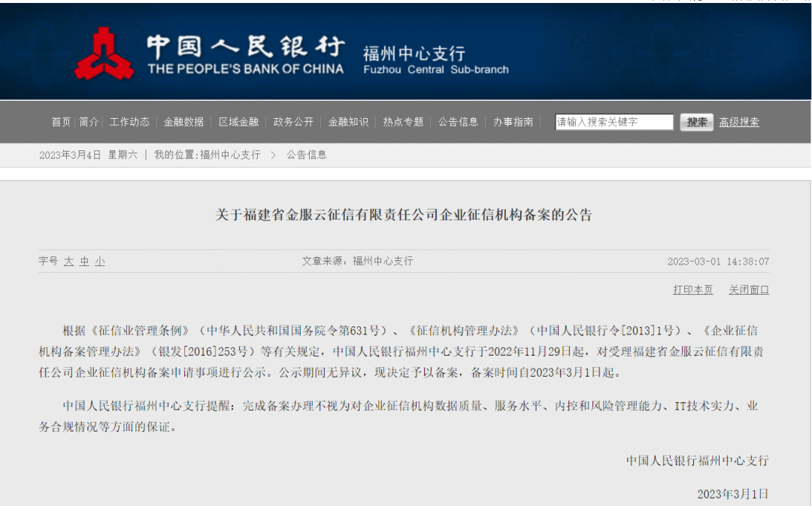Open the 首页 menu item
The width and height of the screenshot is (812, 506).
[61, 123]
